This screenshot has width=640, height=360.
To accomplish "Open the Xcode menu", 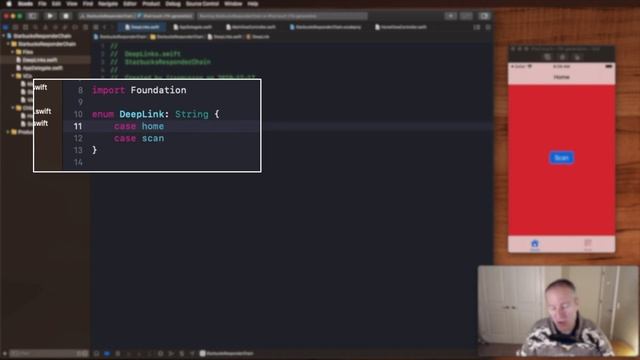I will (25, 4).
